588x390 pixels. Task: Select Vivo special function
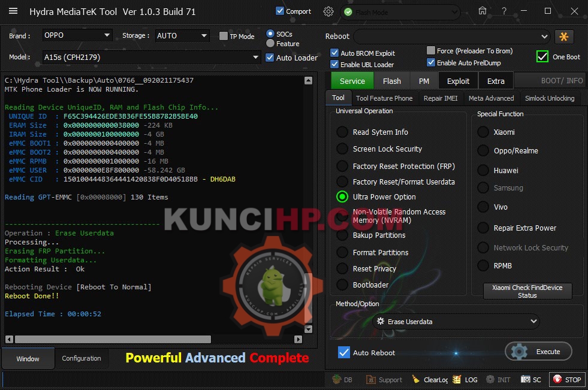483,207
